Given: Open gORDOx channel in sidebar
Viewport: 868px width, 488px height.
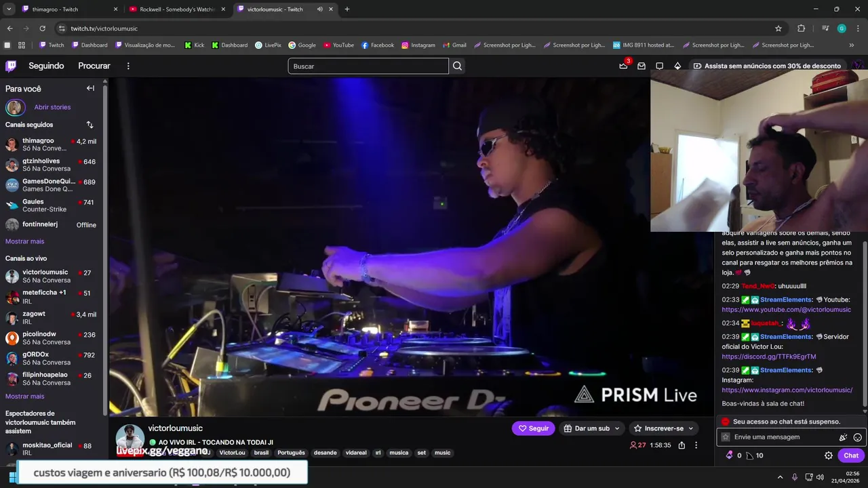Looking at the screenshot, I should (51, 358).
